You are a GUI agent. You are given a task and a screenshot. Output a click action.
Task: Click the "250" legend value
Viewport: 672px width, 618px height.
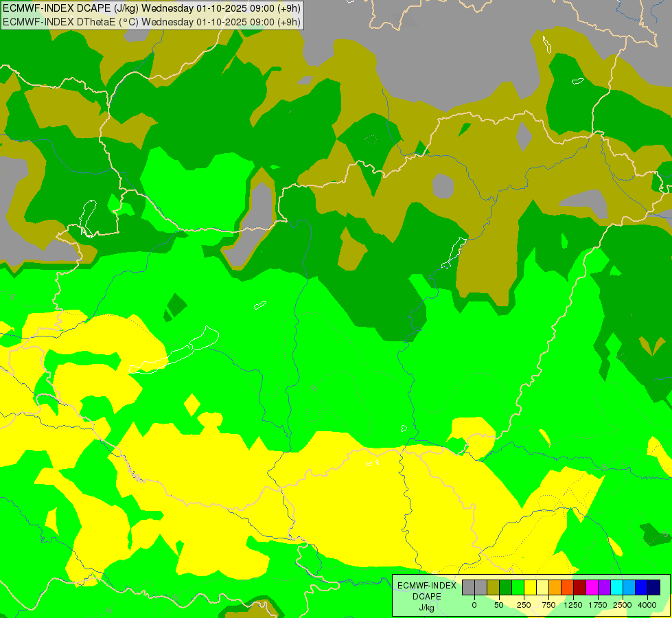point(524,605)
